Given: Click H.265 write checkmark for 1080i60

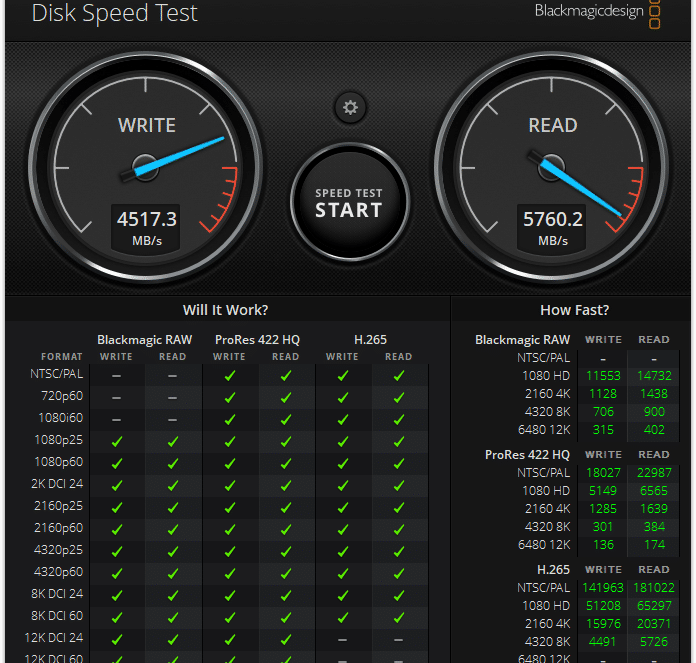Looking at the screenshot, I should [343, 420].
